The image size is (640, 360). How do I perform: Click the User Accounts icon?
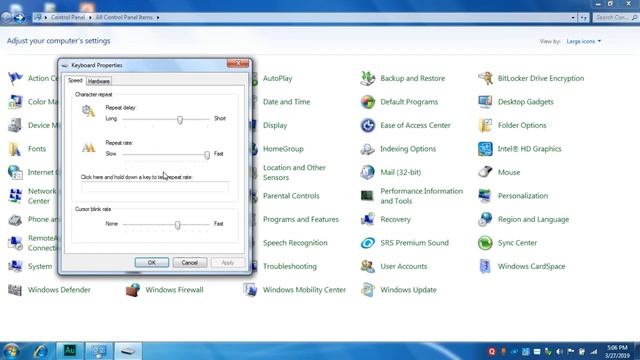tap(368, 266)
